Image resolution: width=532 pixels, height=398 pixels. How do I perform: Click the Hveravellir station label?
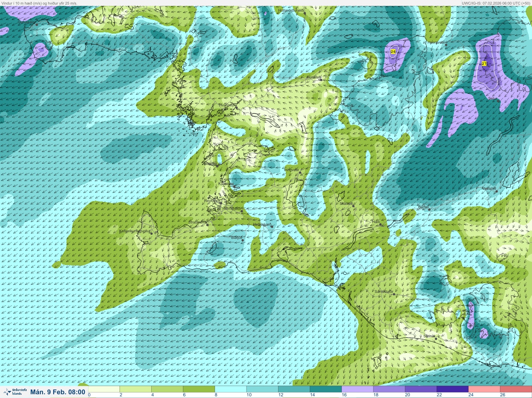436,42
